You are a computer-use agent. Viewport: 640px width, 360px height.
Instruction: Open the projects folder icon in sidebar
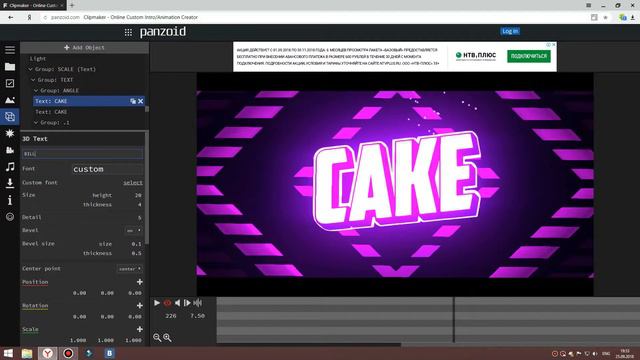coord(10,67)
